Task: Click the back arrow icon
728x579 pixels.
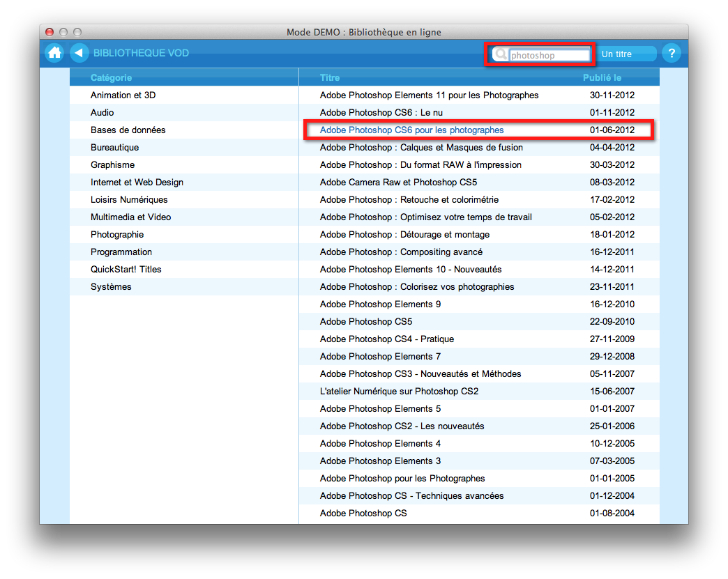Action: (x=79, y=53)
